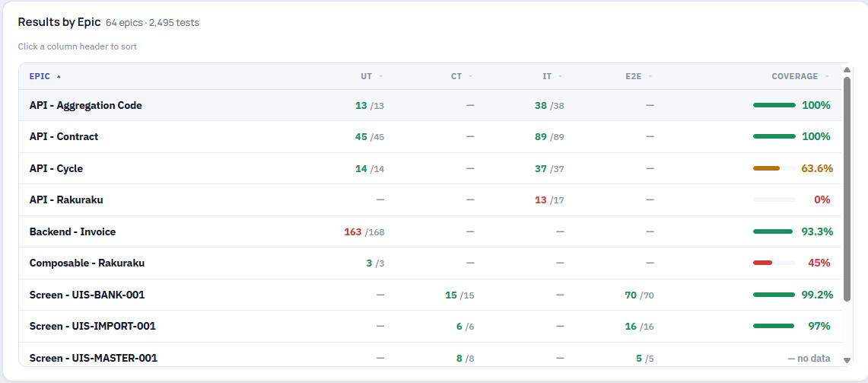Image resolution: width=868 pixels, height=383 pixels.
Task: Click the table's vertical scrollbar thumb
Action: [847, 189]
